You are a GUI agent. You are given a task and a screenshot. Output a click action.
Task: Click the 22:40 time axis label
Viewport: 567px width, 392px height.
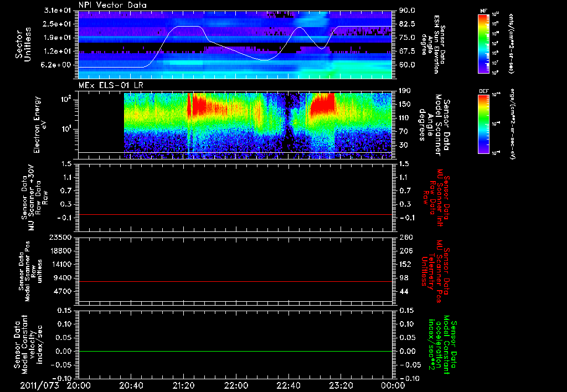pyautogui.click(x=288, y=385)
